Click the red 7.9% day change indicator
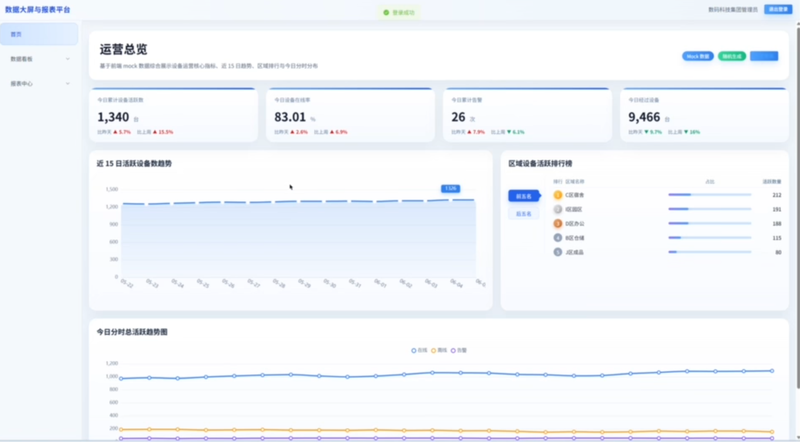The width and height of the screenshot is (800, 442). 476,132
